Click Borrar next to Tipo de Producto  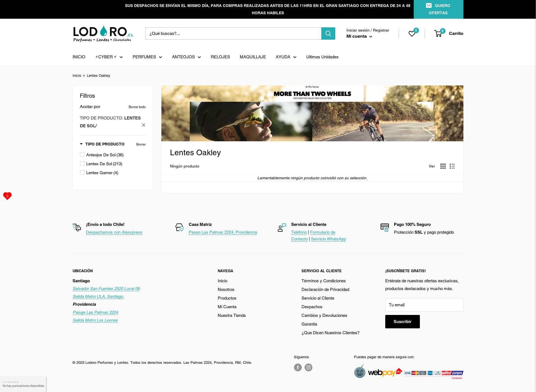tap(141, 144)
